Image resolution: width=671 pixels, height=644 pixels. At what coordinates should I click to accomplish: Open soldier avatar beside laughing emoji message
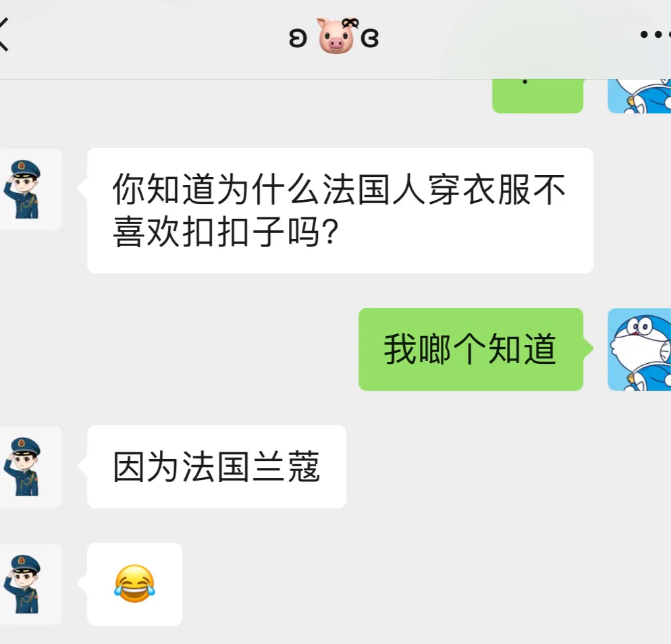pyautogui.click(x=30, y=584)
